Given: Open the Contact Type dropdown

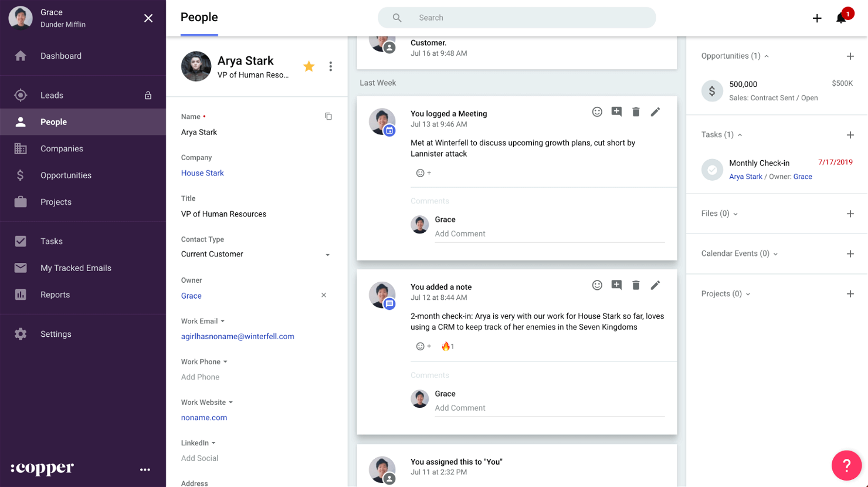Looking at the screenshot, I should 327,254.
